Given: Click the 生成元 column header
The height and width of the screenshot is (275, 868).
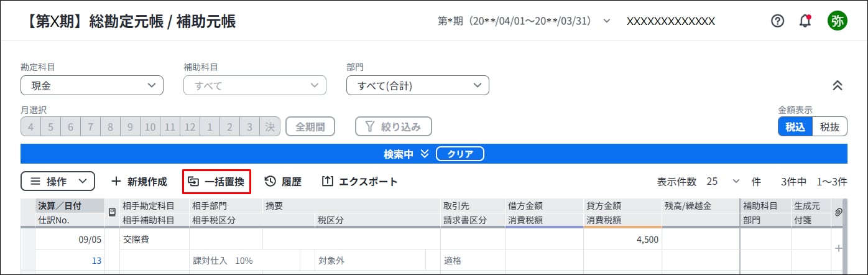Looking at the screenshot, I should pyautogui.click(x=810, y=206).
